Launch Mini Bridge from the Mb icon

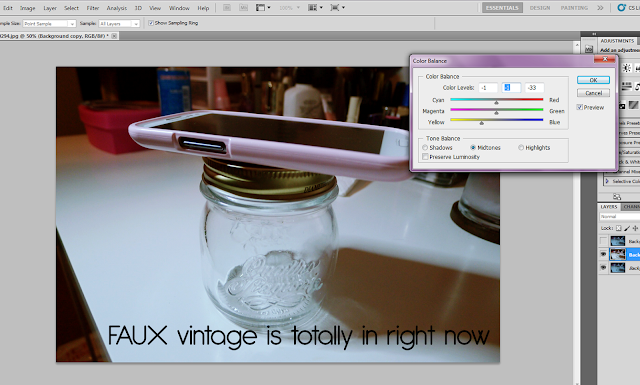(x=243, y=8)
